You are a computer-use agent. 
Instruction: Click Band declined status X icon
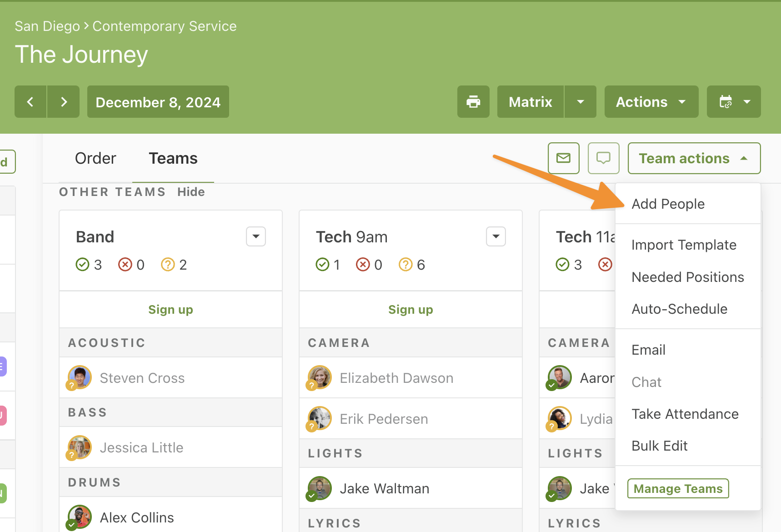point(125,265)
